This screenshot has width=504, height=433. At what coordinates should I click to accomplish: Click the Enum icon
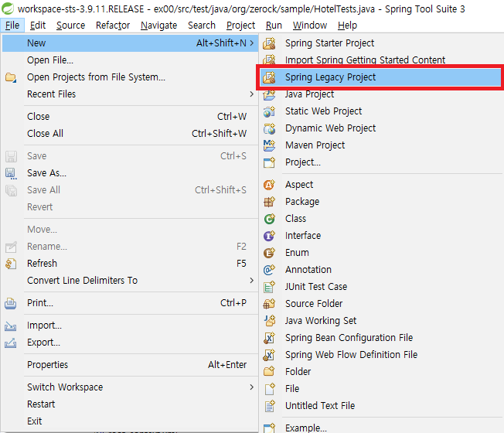point(269,253)
